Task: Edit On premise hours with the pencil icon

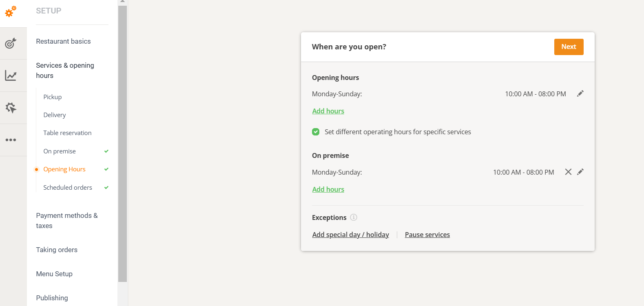Action: [580, 172]
